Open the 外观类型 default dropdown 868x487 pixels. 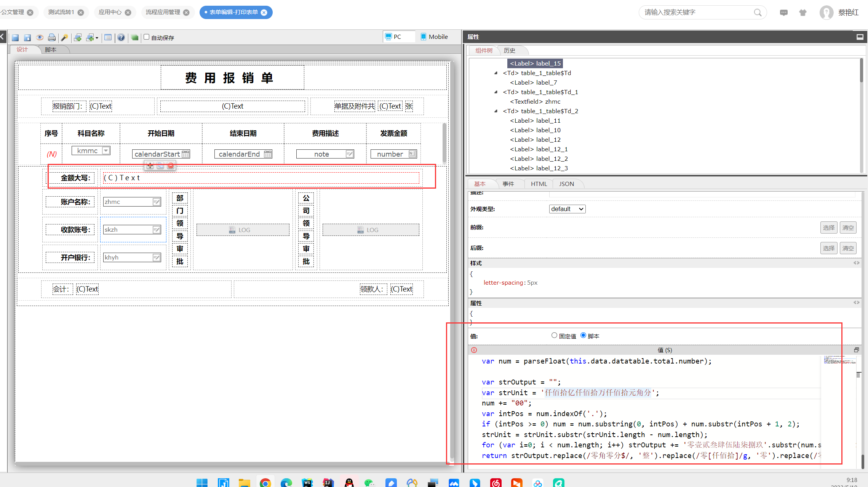(x=567, y=209)
